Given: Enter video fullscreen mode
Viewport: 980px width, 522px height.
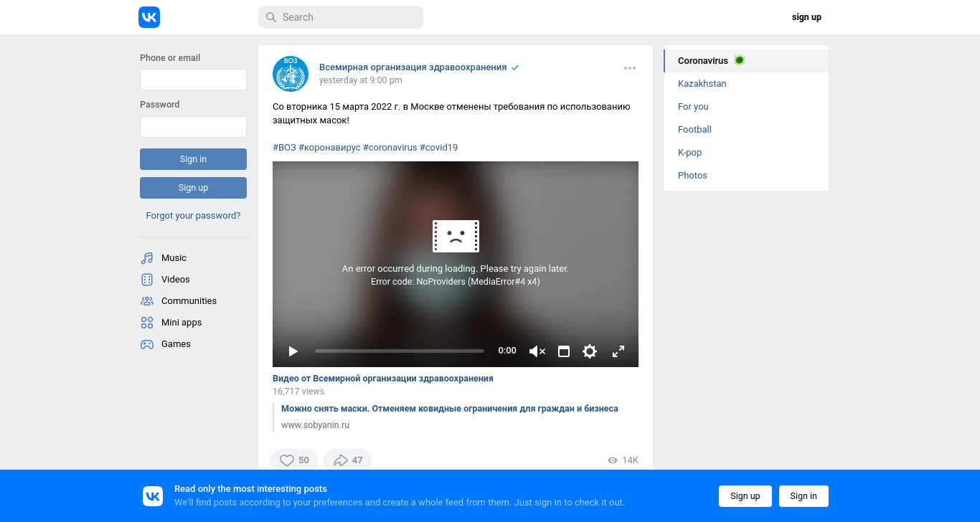Looking at the screenshot, I should tap(618, 351).
